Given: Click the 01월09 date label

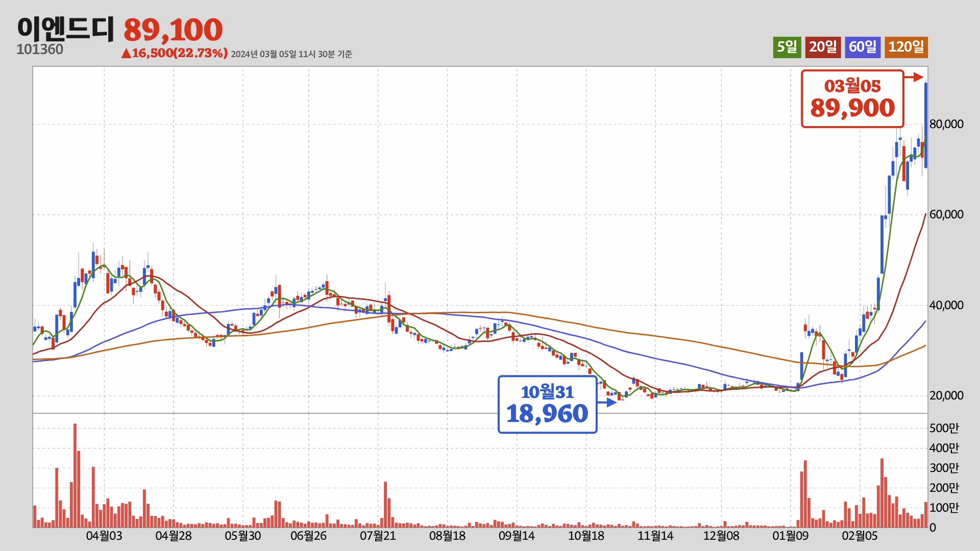Looking at the screenshot, I should [x=791, y=536].
